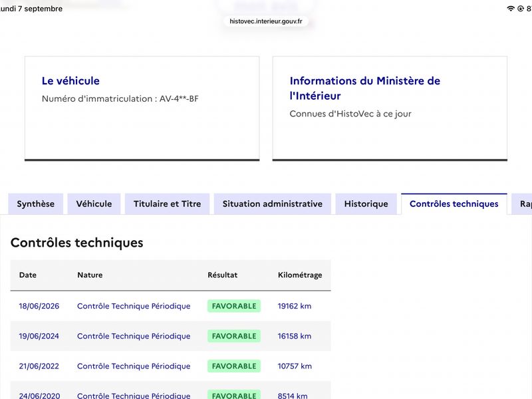The image size is (532, 399).
Task: Tap the Wi-Fi status icon
Action: click(511, 9)
